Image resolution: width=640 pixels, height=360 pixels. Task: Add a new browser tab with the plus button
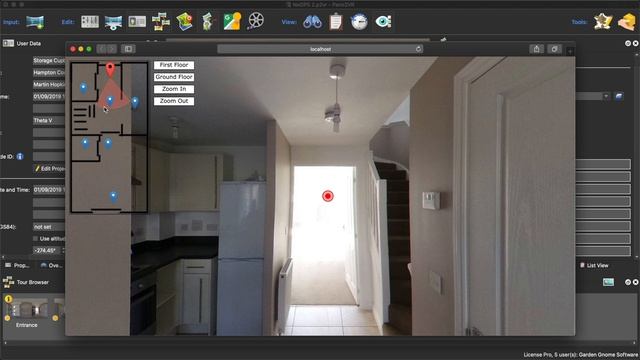(570, 51)
